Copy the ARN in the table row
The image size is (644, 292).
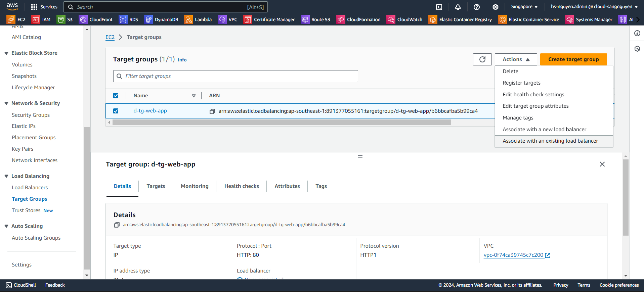point(212,111)
